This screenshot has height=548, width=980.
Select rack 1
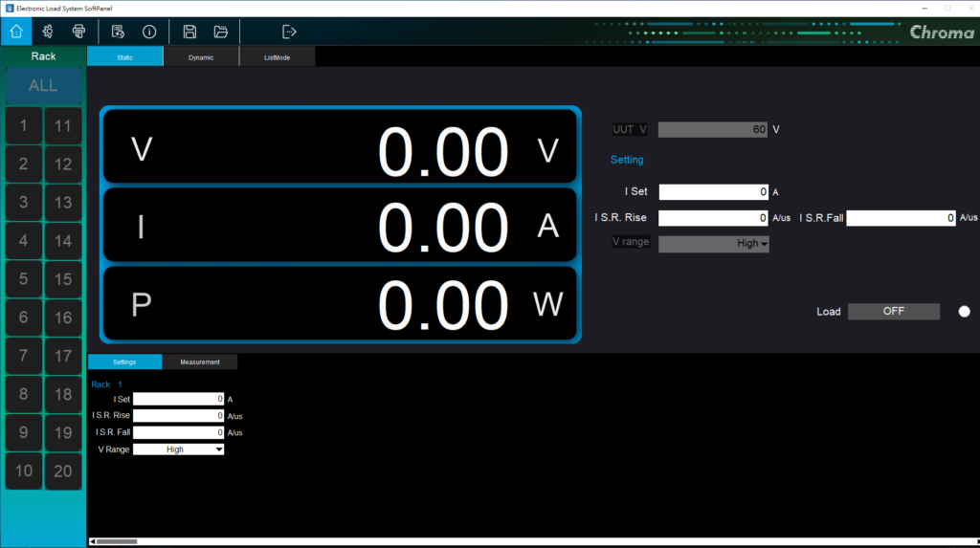24,125
